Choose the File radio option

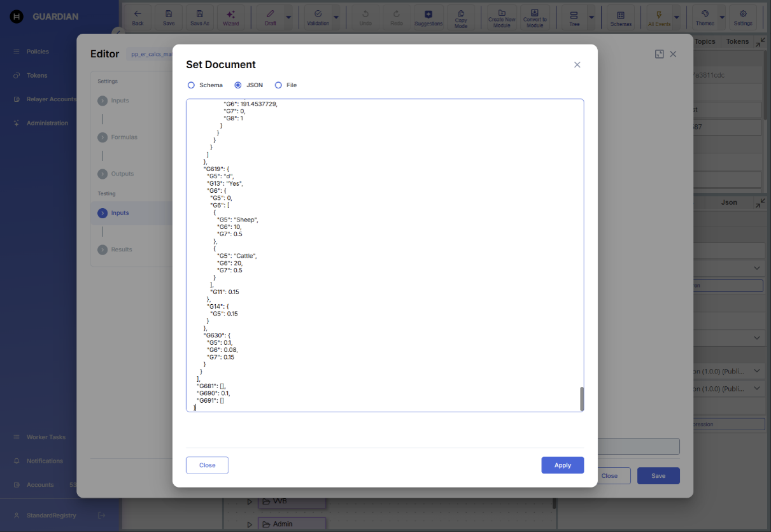(x=278, y=85)
